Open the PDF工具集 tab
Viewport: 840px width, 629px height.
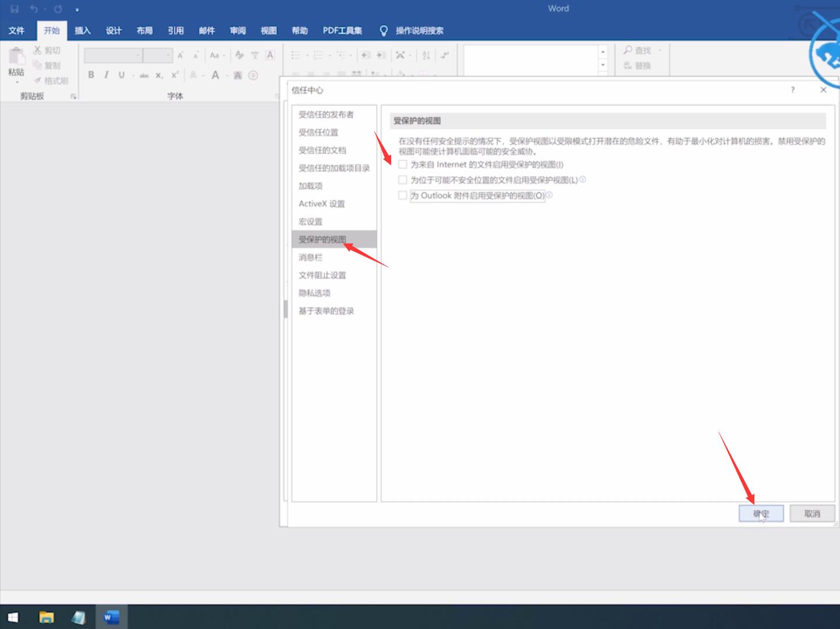pyautogui.click(x=342, y=30)
